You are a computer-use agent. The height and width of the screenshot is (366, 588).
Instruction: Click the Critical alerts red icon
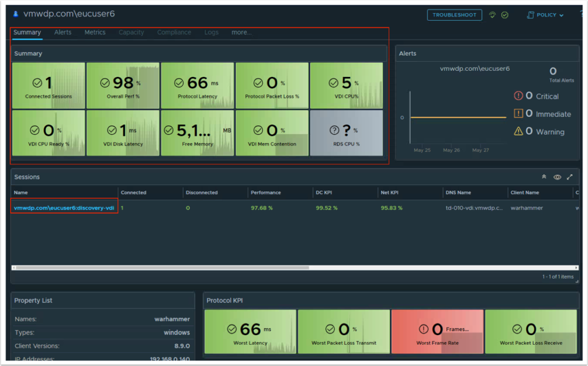click(519, 96)
